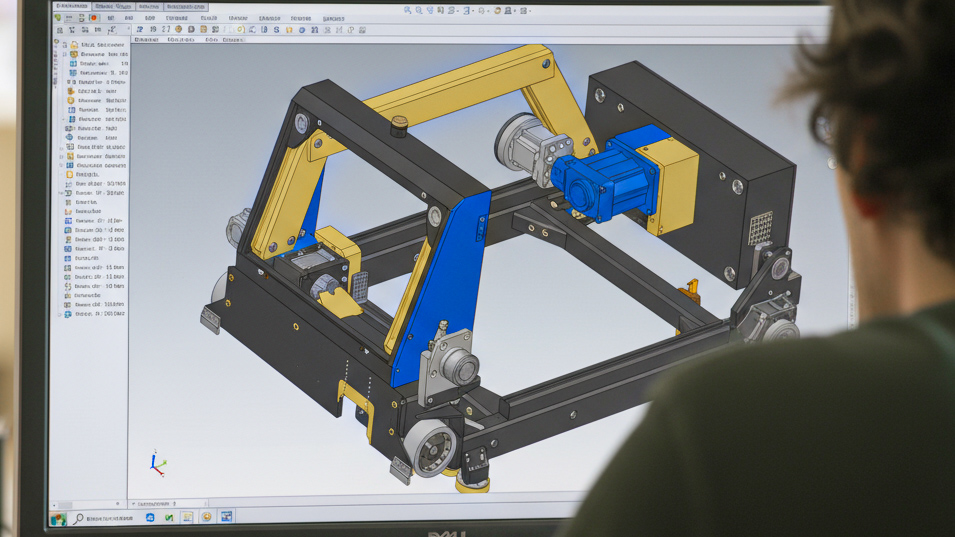This screenshot has height=537, width=955.
Task: Open the green app icon in the taskbar
Action: coord(169,518)
